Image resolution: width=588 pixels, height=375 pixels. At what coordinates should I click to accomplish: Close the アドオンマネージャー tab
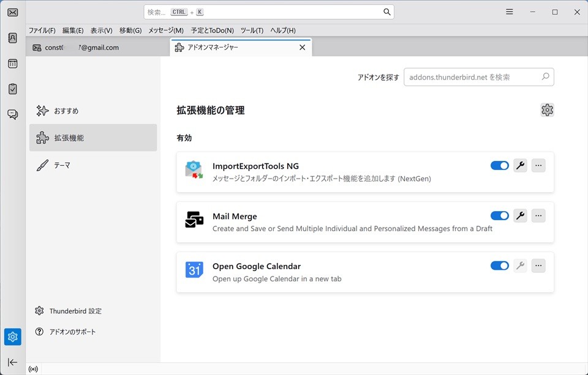pyautogui.click(x=302, y=47)
